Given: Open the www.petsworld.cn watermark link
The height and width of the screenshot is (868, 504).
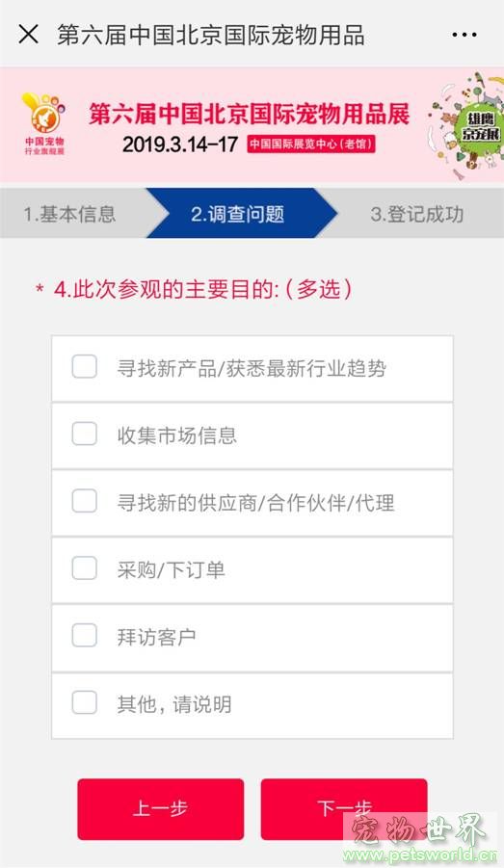Looking at the screenshot, I should (420, 855).
